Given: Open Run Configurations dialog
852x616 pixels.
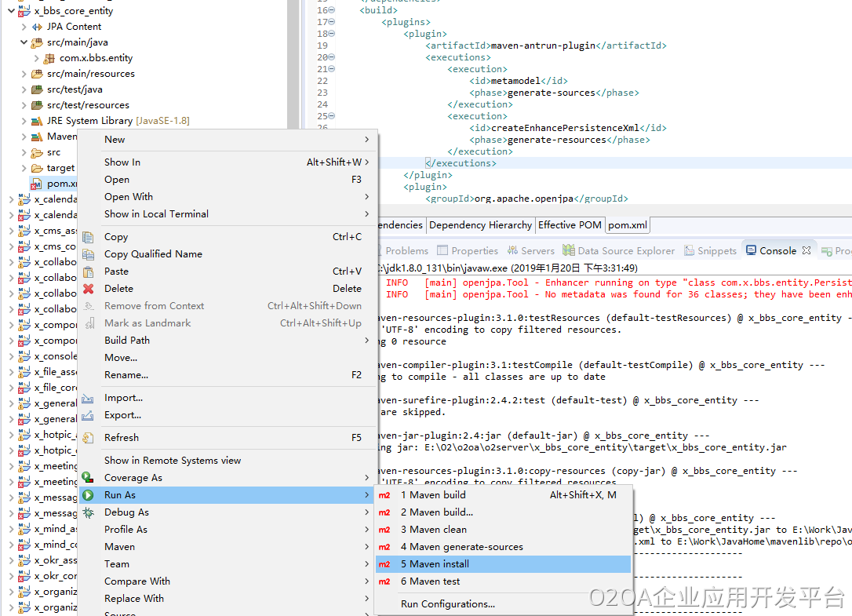Looking at the screenshot, I should click(447, 604).
